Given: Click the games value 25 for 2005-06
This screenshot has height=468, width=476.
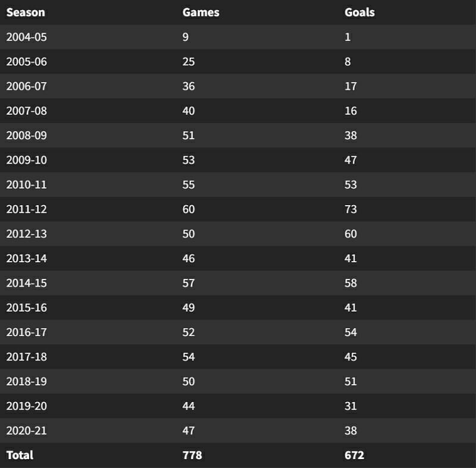Looking at the screenshot, I should (x=189, y=61).
